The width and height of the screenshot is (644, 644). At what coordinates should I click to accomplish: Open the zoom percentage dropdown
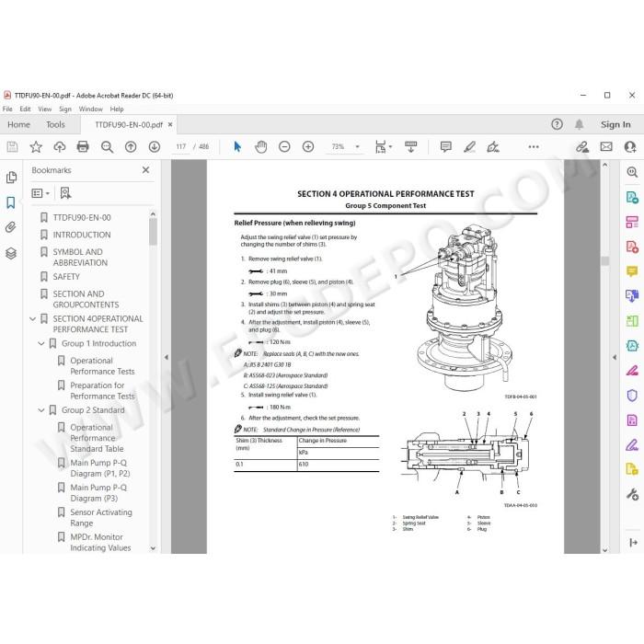(357, 146)
